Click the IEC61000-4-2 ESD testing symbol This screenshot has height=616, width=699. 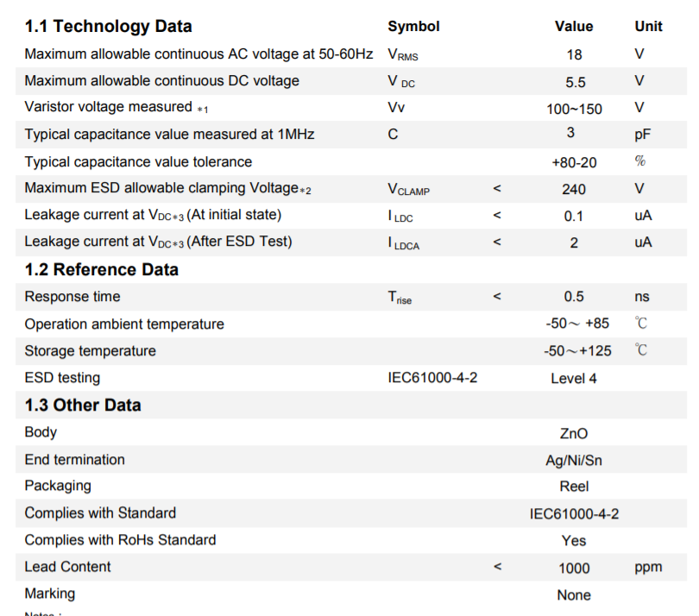pos(432,378)
